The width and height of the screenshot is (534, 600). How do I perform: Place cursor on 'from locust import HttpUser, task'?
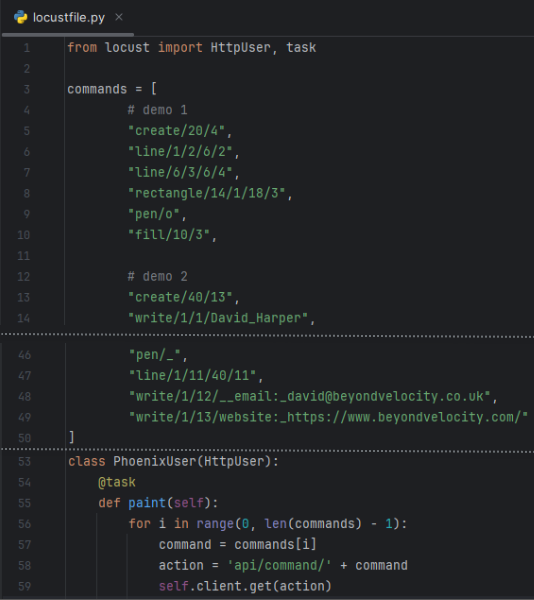192,47
